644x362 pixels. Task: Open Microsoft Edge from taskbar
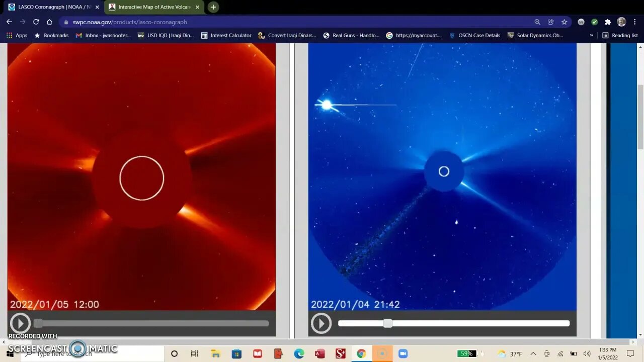[299, 353]
